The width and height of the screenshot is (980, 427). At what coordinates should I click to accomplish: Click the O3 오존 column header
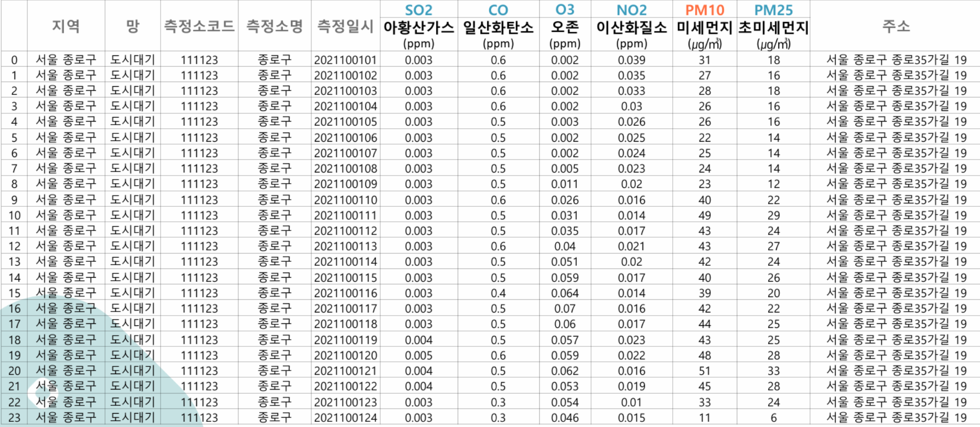tap(565, 26)
